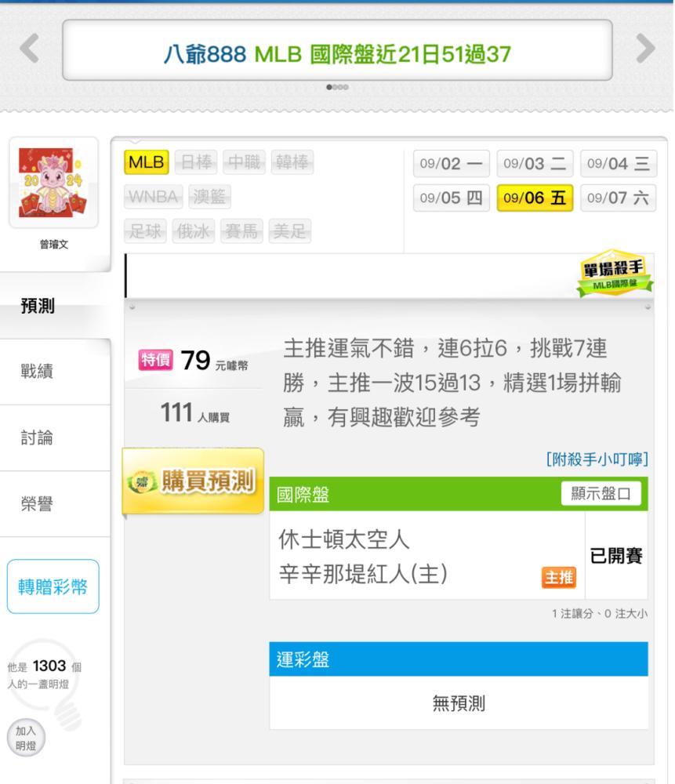Click the 主推 orange tag
675x784 pixels.
559,578
